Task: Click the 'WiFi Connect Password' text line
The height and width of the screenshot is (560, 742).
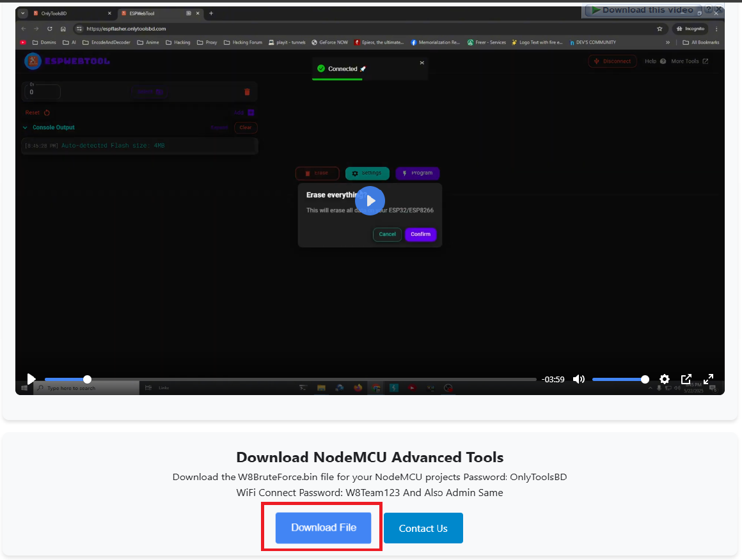Action: point(370,492)
